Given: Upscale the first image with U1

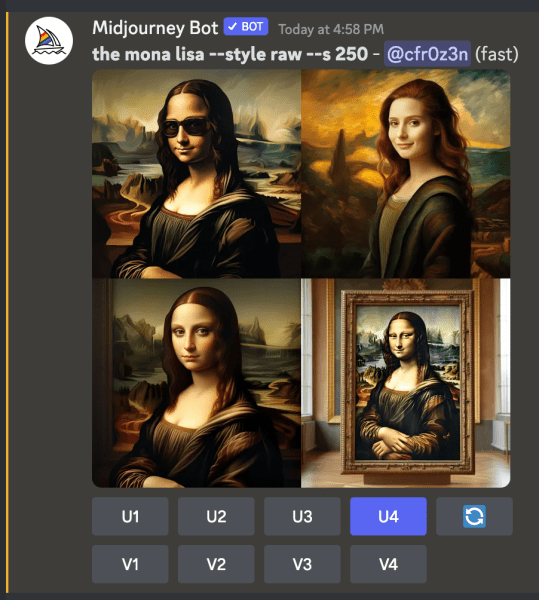Looking at the screenshot, I should point(130,516).
